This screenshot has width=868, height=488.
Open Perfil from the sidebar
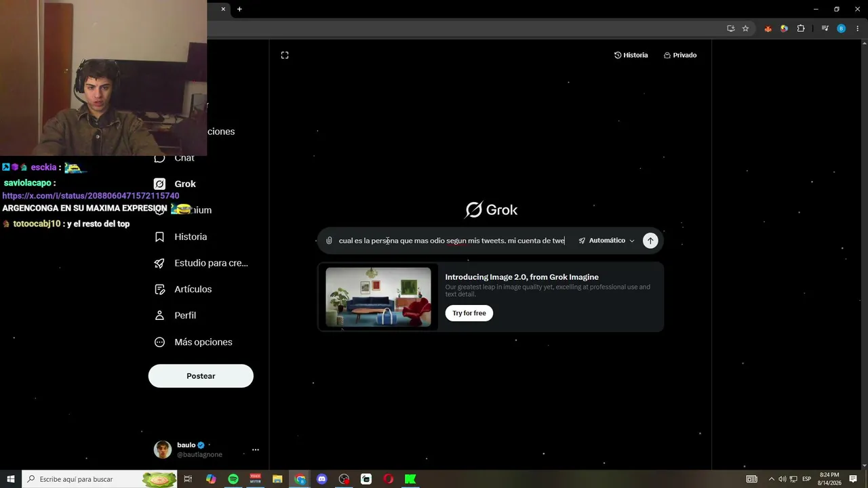185,315
